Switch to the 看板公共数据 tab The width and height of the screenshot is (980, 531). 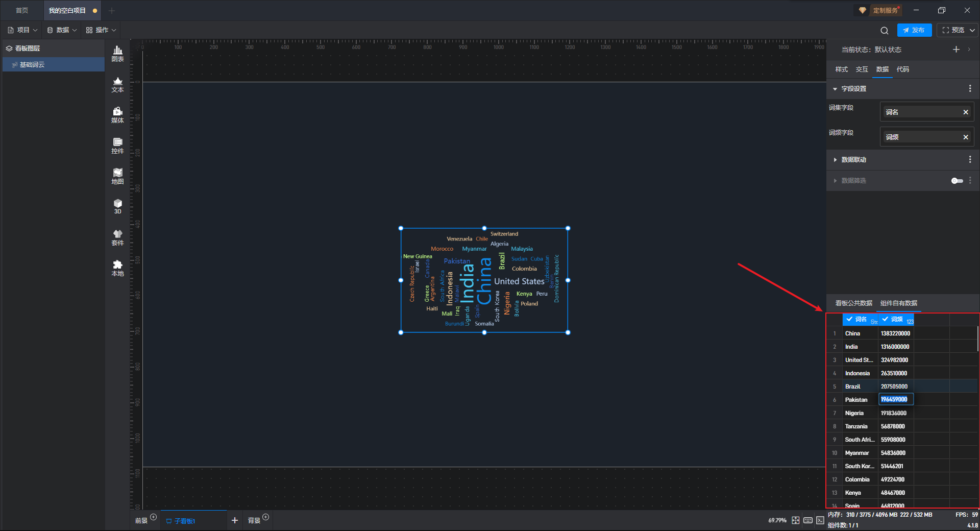click(x=853, y=303)
